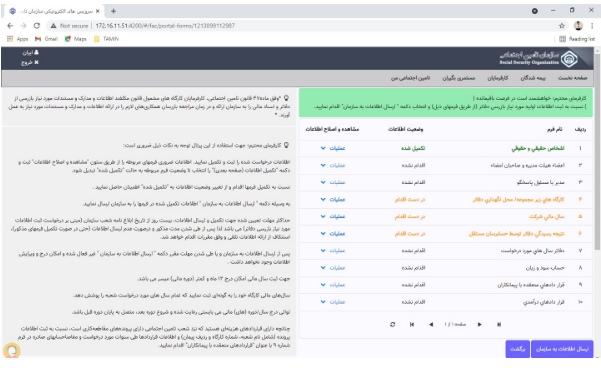The image size is (601, 368).
Task: Expand عملیات dropdown for سال مالی شرکت
Action: coord(333,216)
